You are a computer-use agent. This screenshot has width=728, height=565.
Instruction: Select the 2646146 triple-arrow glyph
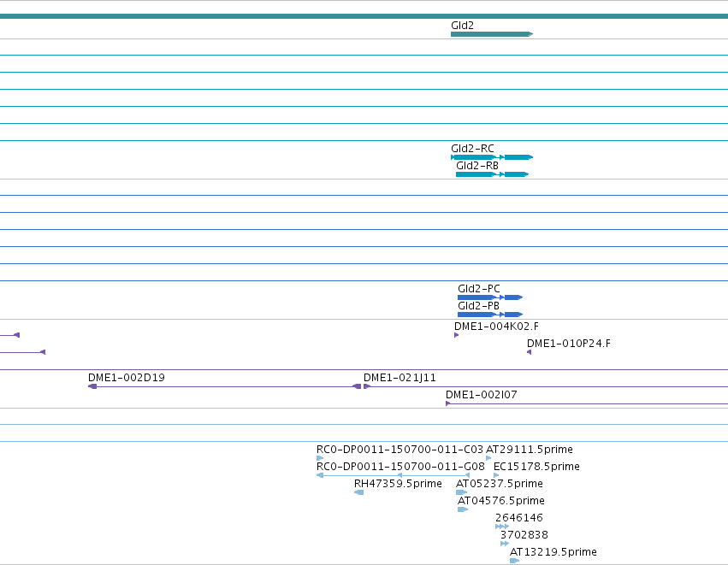[x=502, y=527]
